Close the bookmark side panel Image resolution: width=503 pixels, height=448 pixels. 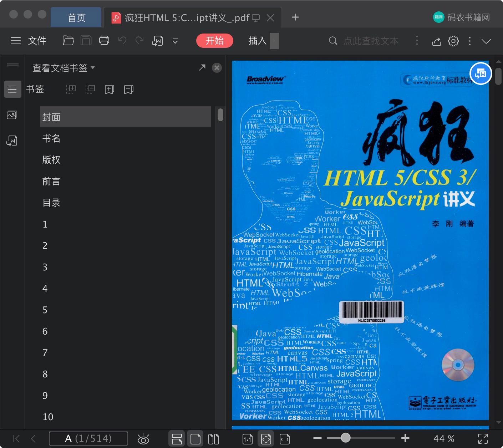click(217, 68)
